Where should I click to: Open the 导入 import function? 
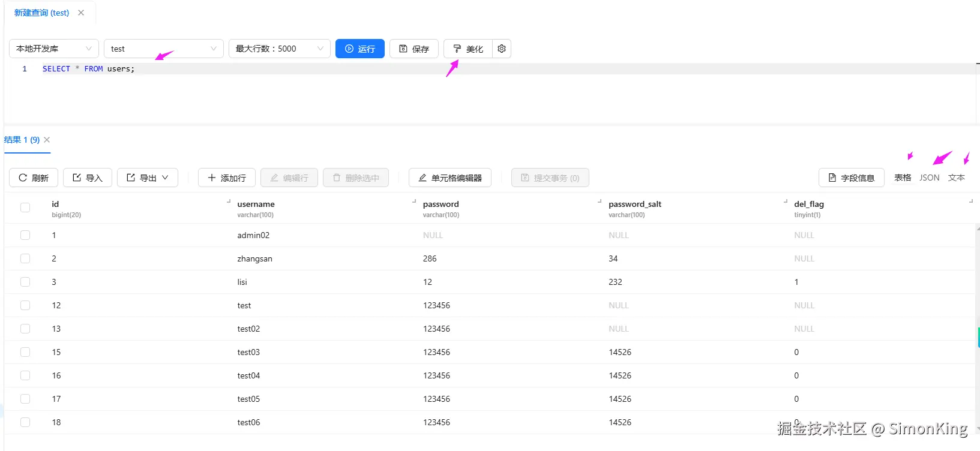click(88, 178)
